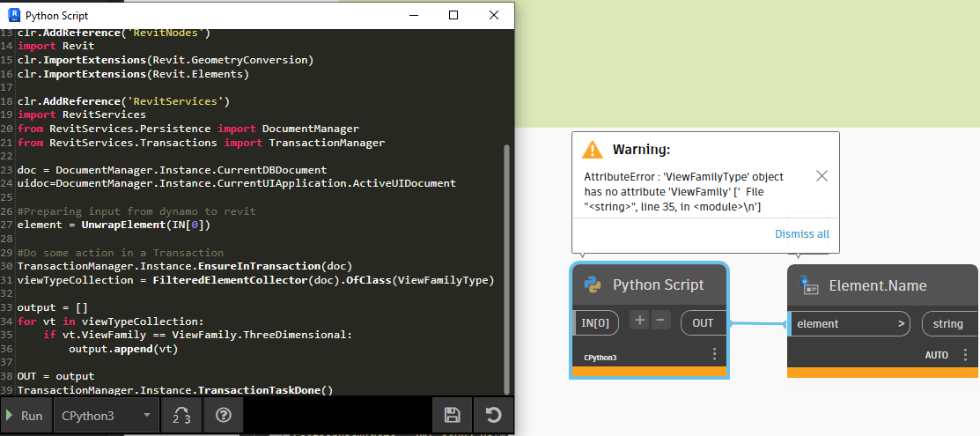Add an input port with the plus button
This screenshot has height=436, width=980.
(x=639, y=321)
